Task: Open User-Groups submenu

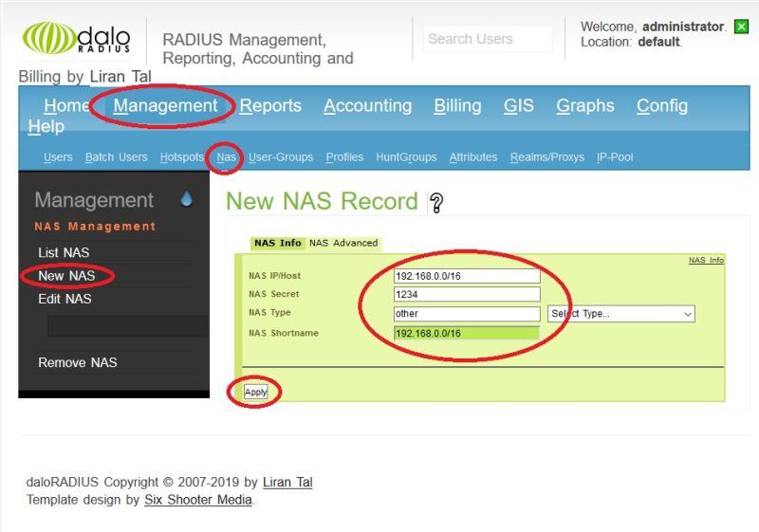Action: [281, 157]
